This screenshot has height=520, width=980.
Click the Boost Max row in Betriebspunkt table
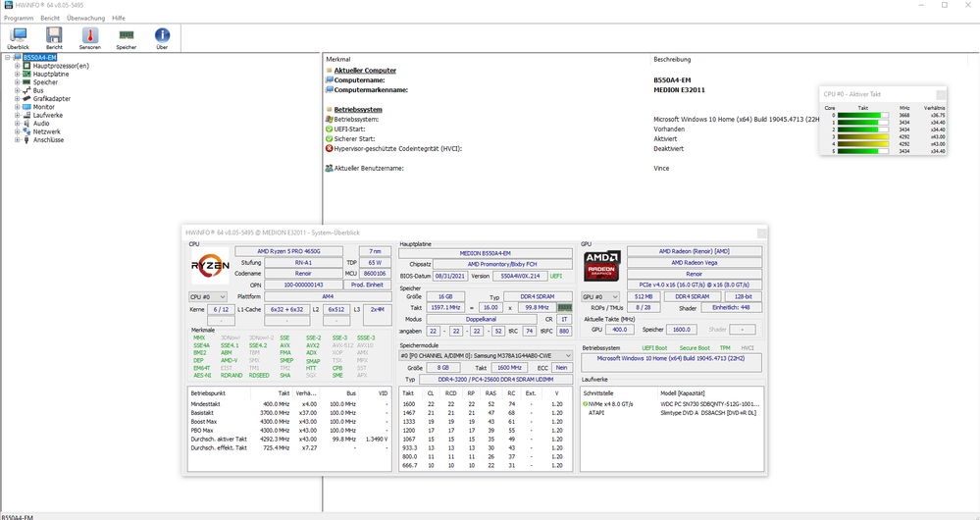click(288, 422)
